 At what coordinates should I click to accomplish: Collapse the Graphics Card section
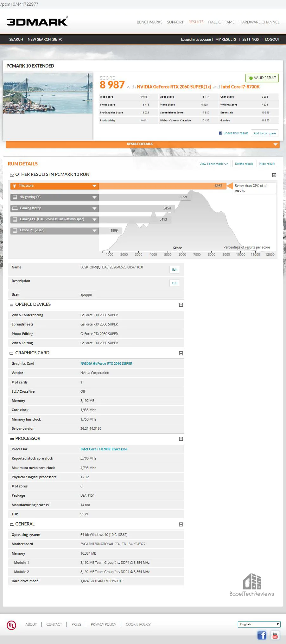181,353
